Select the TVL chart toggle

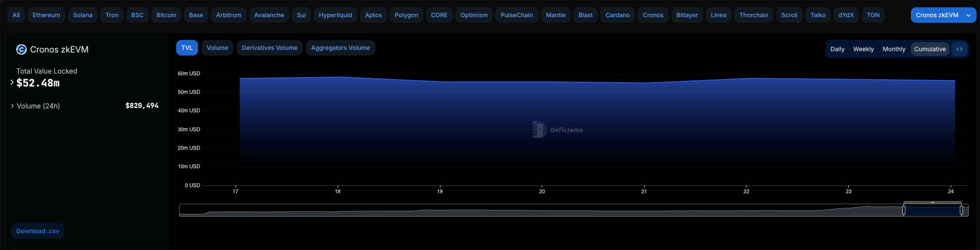[x=187, y=48]
